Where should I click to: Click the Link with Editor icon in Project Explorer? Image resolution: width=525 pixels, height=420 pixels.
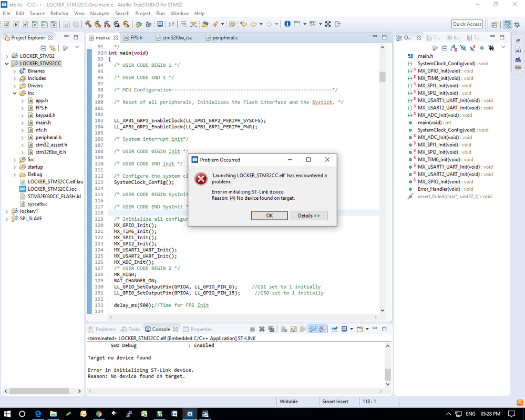[53, 48]
